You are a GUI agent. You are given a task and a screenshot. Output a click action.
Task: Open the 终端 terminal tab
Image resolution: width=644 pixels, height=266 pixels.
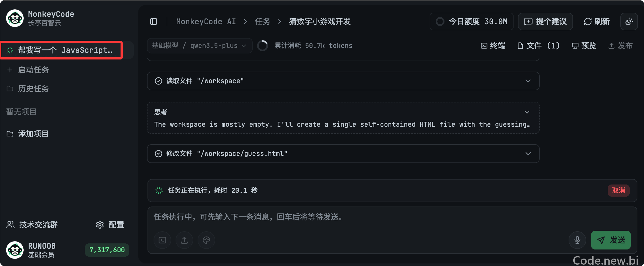click(493, 46)
